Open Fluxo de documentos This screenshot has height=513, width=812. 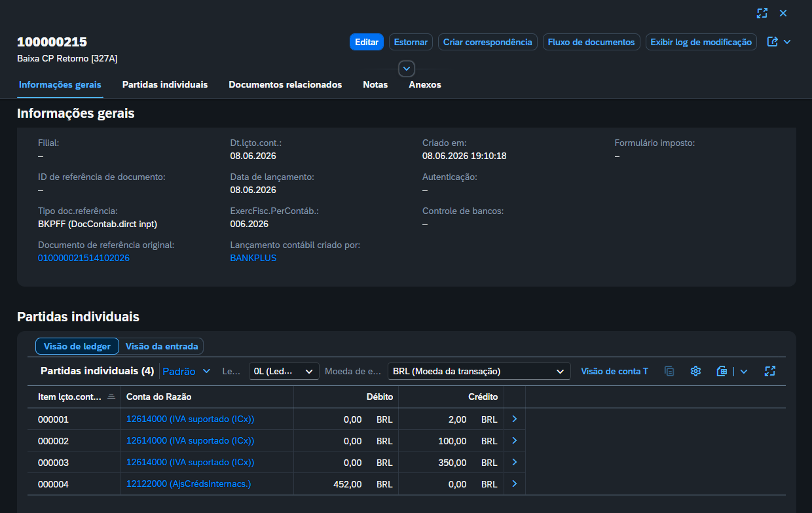[591, 42]
